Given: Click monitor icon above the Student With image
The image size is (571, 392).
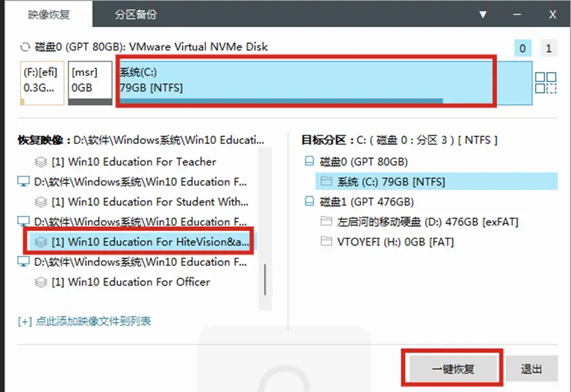Looking at the screenshot, I should [x=24, y=181].
